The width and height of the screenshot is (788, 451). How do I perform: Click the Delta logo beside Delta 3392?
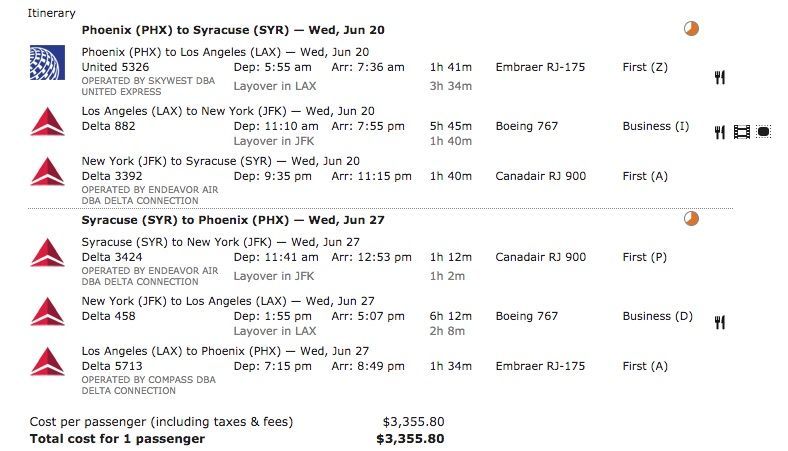coord(47,171)
